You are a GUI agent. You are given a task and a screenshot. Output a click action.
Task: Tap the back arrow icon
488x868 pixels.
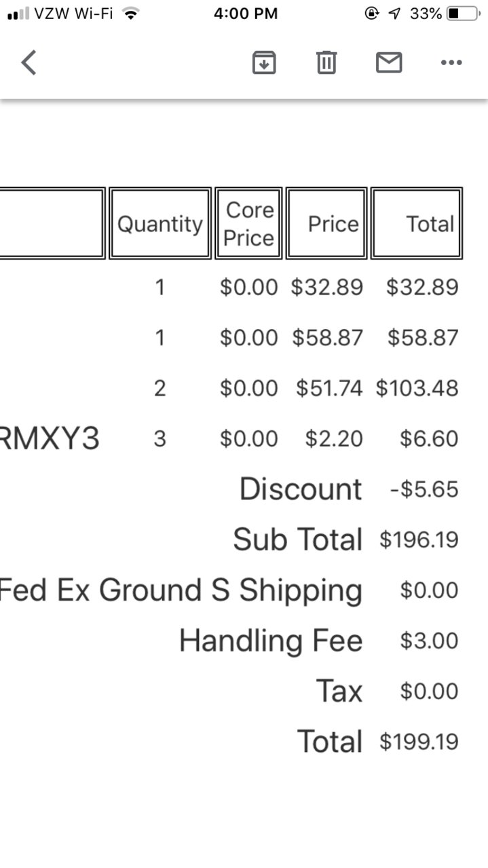[x=28, y=63]
